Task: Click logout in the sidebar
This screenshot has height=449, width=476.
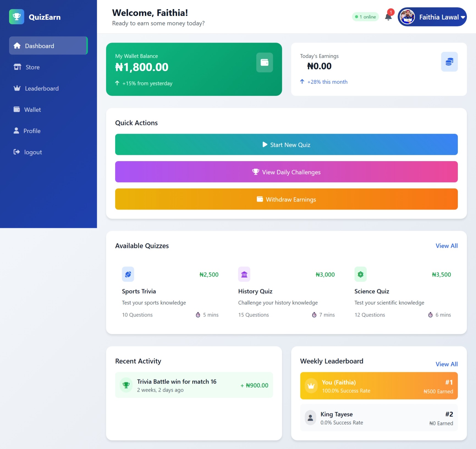Action: [48, 152]
